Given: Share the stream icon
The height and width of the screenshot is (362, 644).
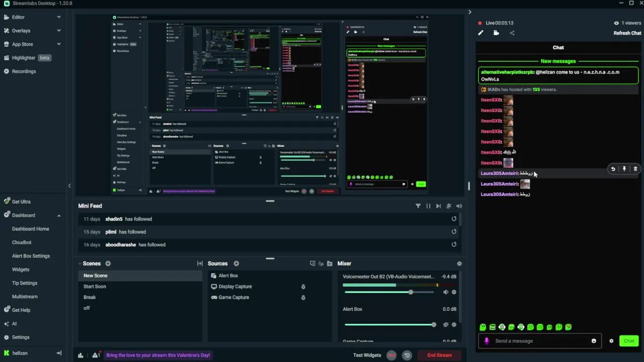Looking at the screenshot, I should [x=512, y=33].
